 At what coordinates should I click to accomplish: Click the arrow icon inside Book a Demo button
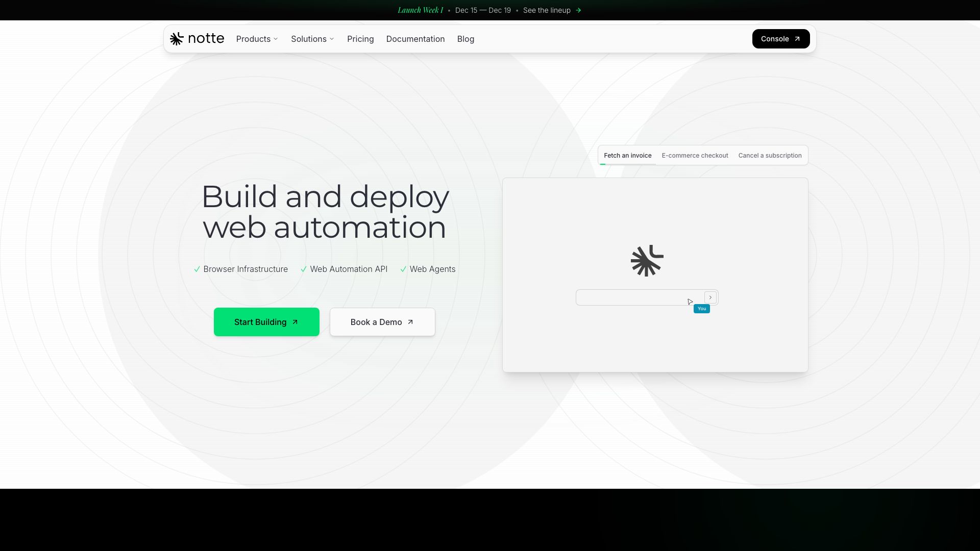(410, 322)
